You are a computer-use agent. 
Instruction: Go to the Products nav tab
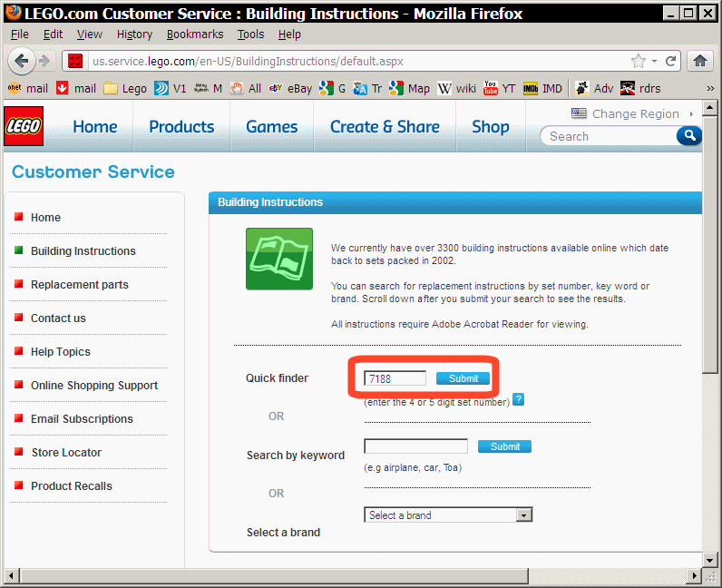(181, 126)
